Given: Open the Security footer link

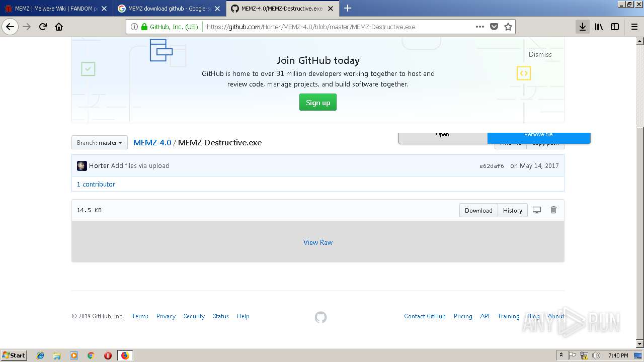Looking at the screenshot, I should click(x=194, y=316).
